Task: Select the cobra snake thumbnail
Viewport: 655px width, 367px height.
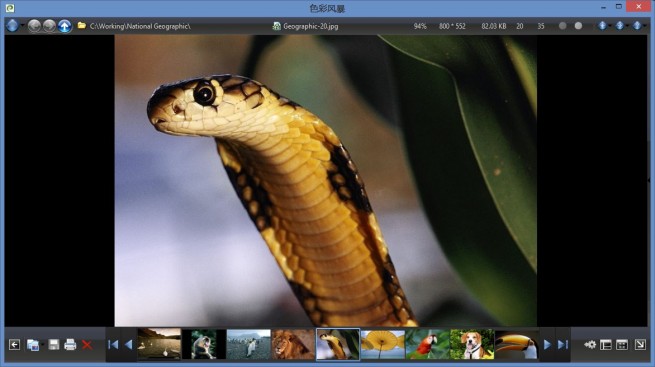Action: [338, 344]
